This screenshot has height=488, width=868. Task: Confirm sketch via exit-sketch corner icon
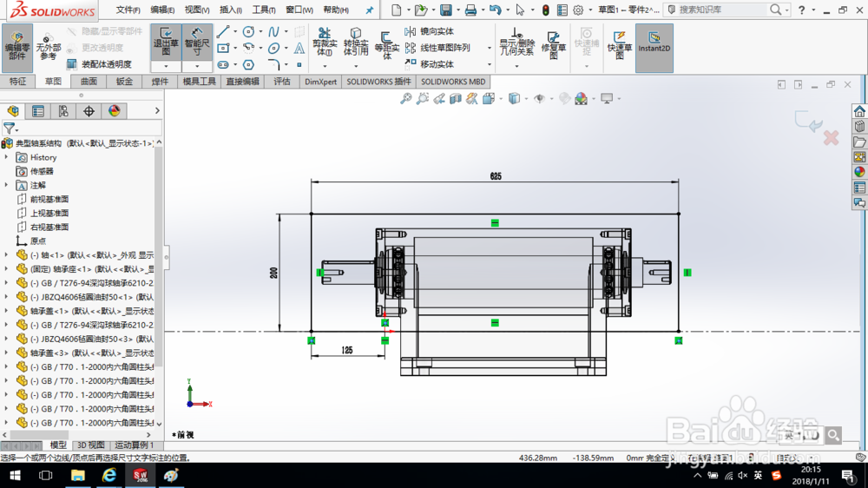click(809, 122)
